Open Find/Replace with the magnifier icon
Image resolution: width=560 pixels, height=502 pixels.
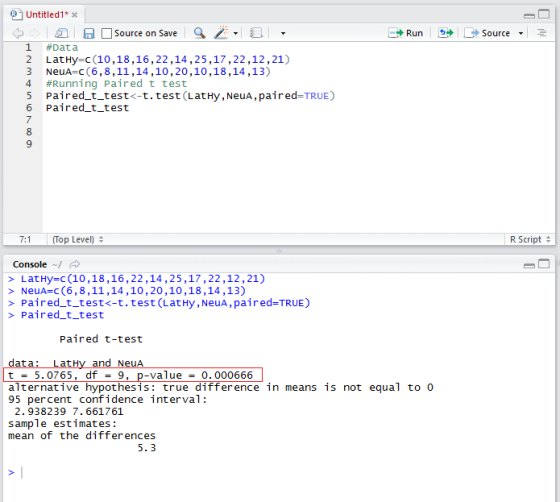(x=199, y=33)
